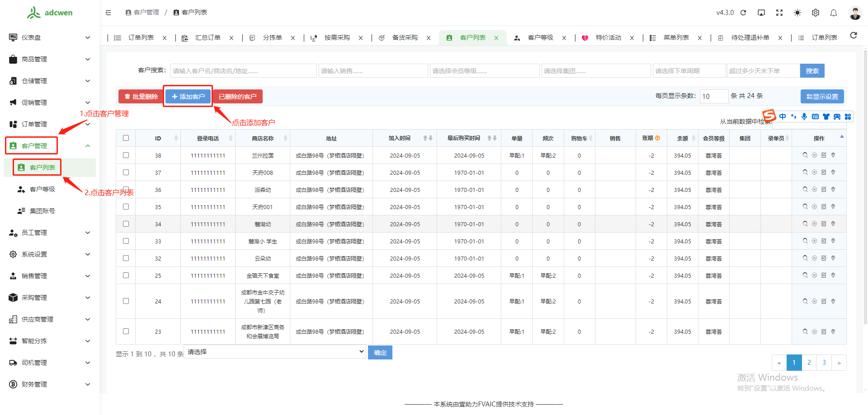
Task: Open the 仪表盘 dashboard sidebar icon
Action: [x=14, y=37]
